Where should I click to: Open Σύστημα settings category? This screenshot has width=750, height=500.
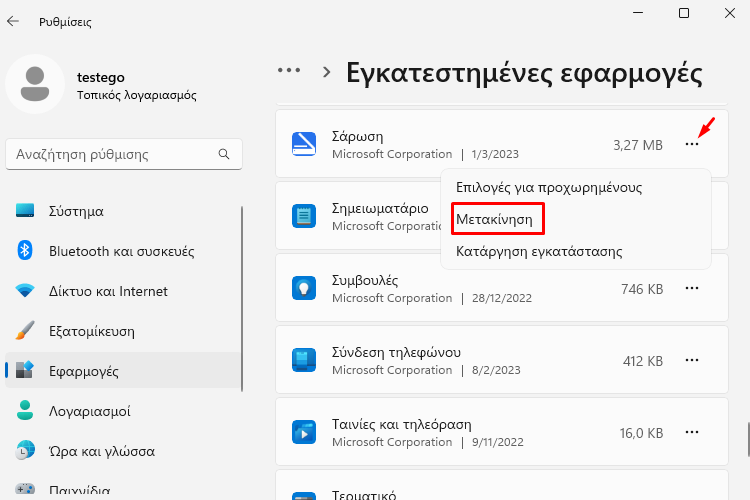click(x=123, y=211)
